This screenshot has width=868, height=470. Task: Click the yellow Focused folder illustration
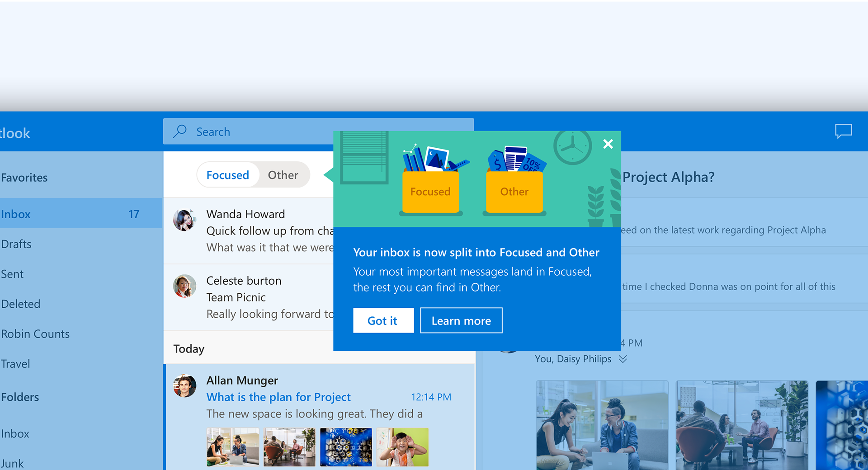pos(430,192)
